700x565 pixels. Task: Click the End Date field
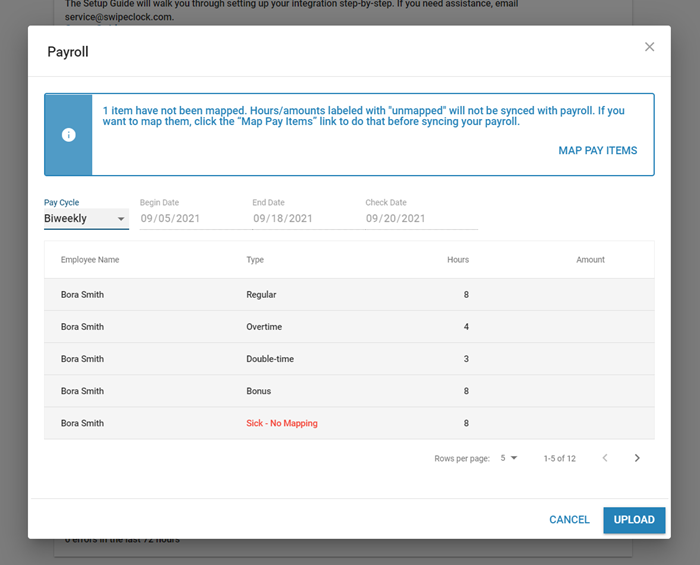tap(303, 219)
